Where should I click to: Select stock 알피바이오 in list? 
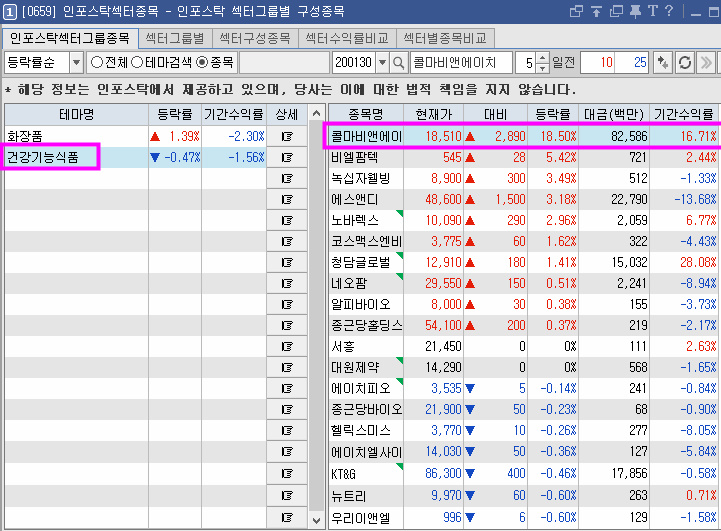[523, 304]
